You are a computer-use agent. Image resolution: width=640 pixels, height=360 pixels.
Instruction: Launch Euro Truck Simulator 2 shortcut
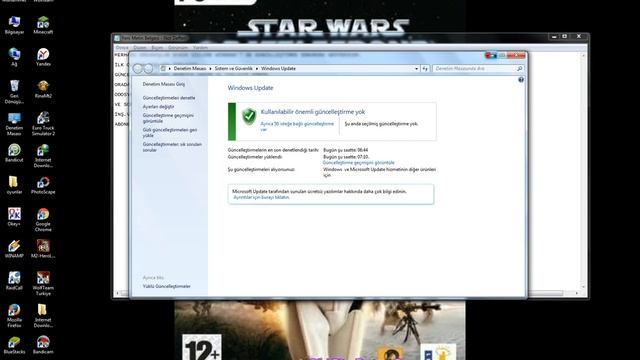(x=43, y=124)
